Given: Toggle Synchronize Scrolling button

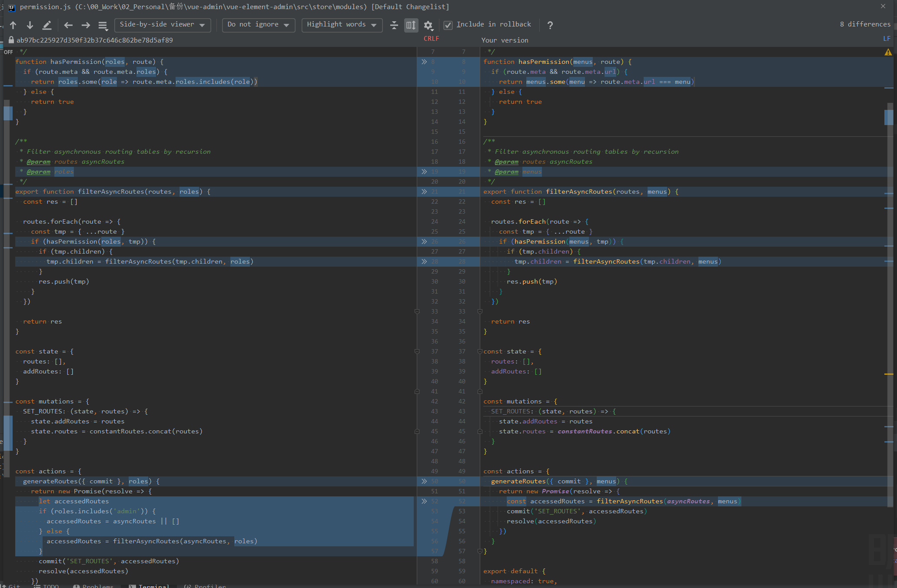Looking at the screenshot, I should (x=411, y=25).
